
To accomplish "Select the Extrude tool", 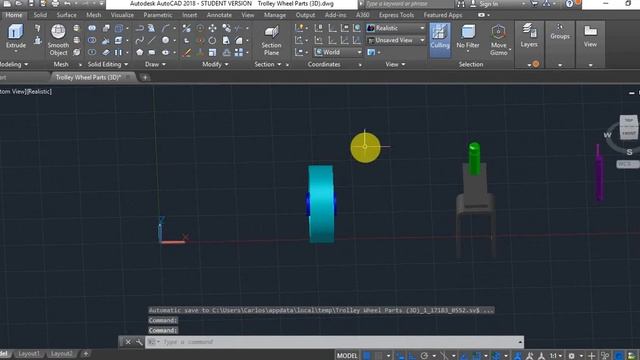I will [16, 36].
